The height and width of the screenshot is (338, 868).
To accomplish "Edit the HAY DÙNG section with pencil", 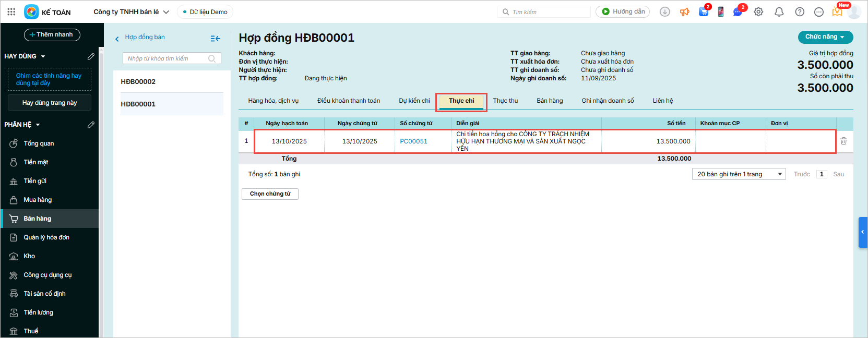I will [91, 56].
